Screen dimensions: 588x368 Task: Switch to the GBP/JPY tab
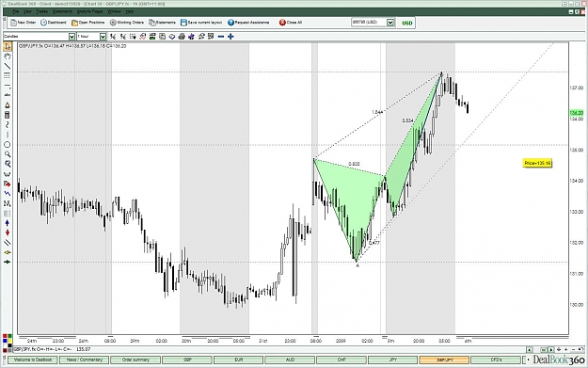click(444, 360)
